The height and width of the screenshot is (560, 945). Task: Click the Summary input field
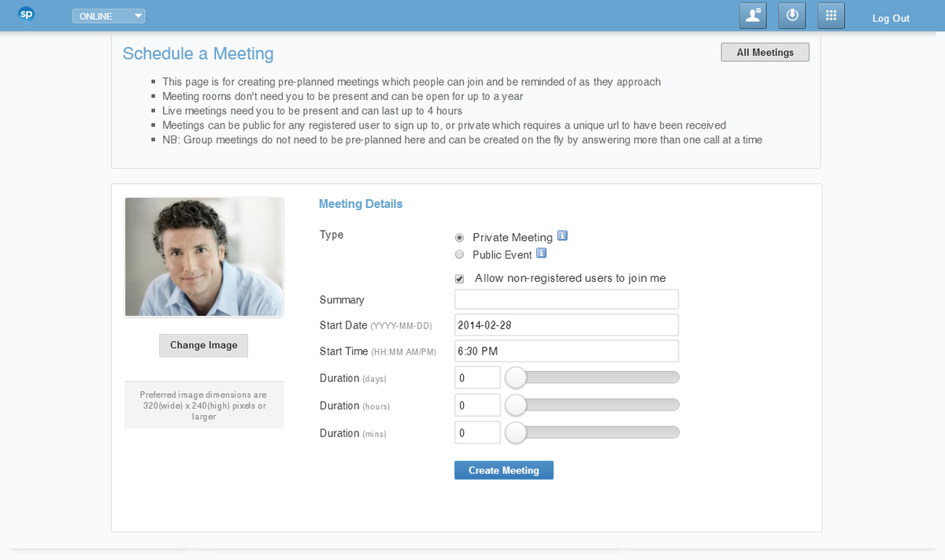[567, 299]
